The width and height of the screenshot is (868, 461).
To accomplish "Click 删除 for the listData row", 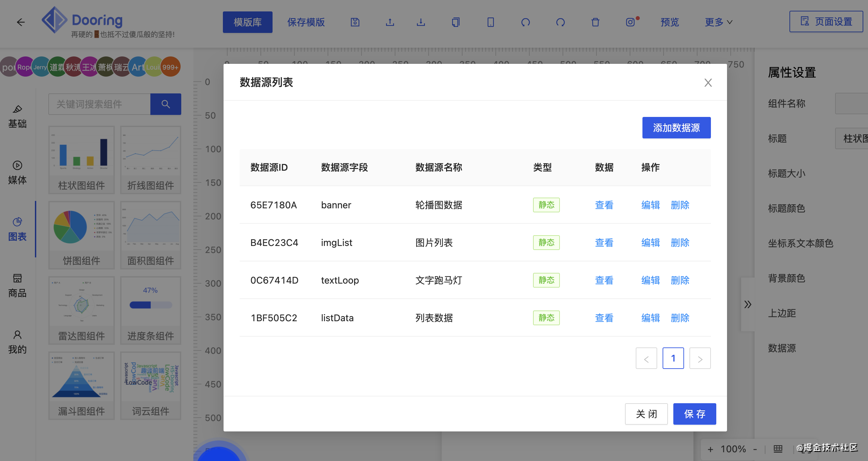I will pyautogui.click(x=680, y=318).
